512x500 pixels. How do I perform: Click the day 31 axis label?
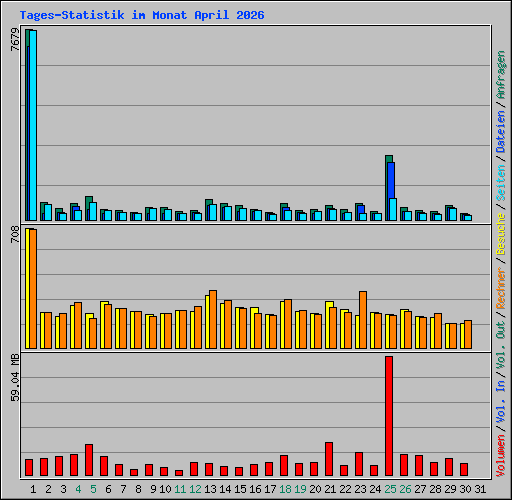(x=480, y=489)
